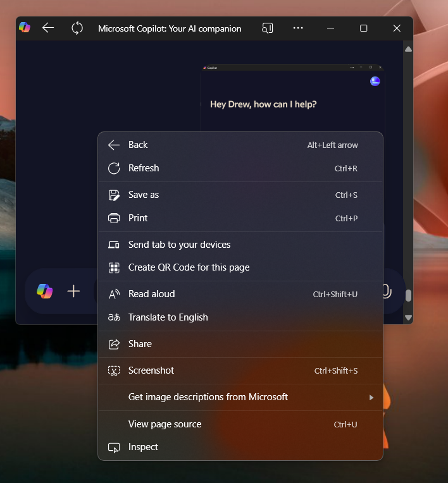Viewport: 448px width, 483px height.
Task: Click the scrollbar down arrow
Action: (408, 317)
